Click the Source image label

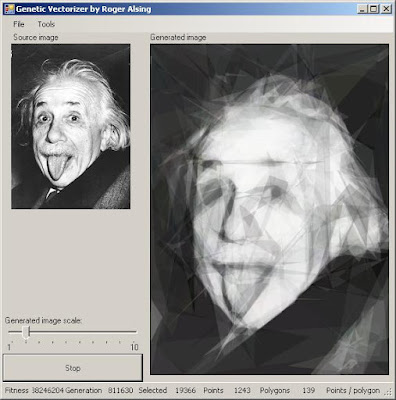[36, 37]
